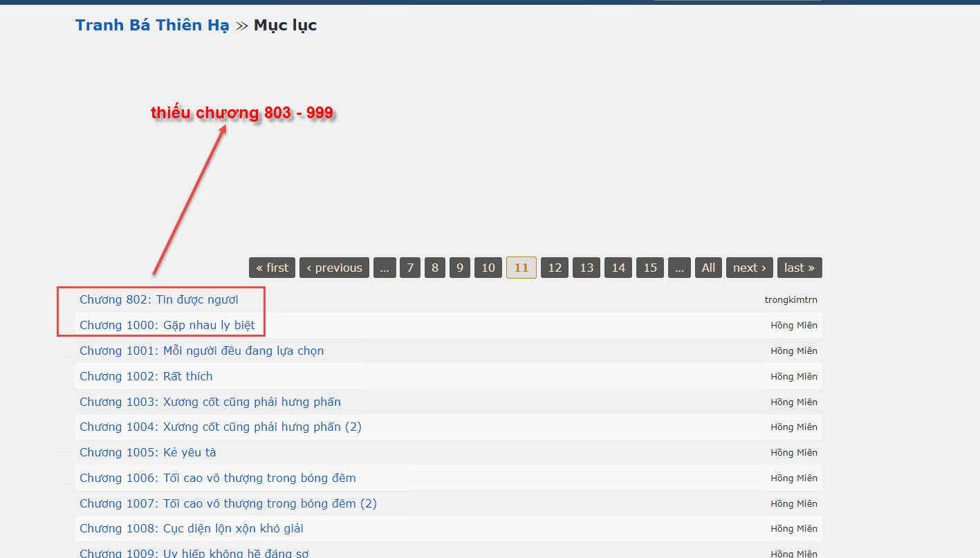
Task: Open Chương 1008: Cục diện lộn xộn khó giải
Action: [x=192, y=528]
